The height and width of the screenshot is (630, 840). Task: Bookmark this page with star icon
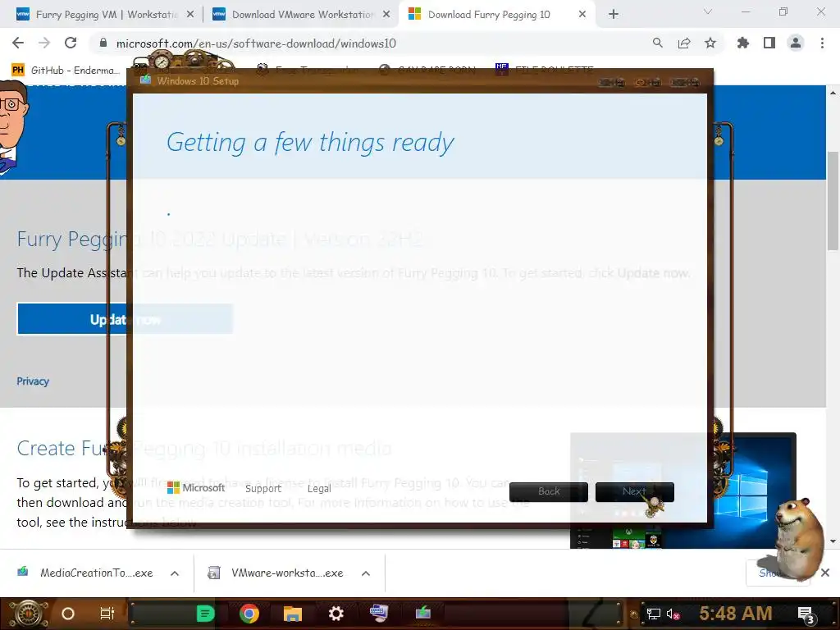[x=710, y=43]
